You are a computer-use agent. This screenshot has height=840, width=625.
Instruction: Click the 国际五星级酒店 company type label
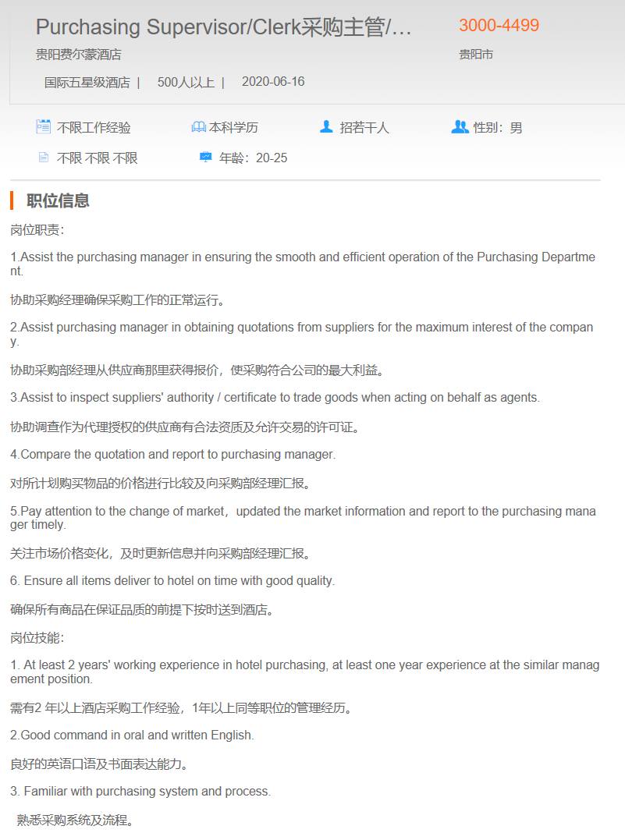[x=87, y=83]
